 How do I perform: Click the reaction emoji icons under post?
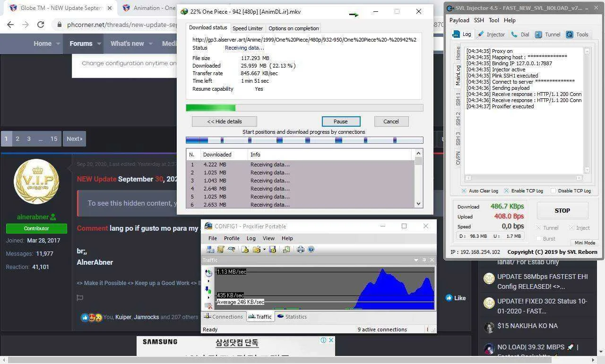[91, 317]
